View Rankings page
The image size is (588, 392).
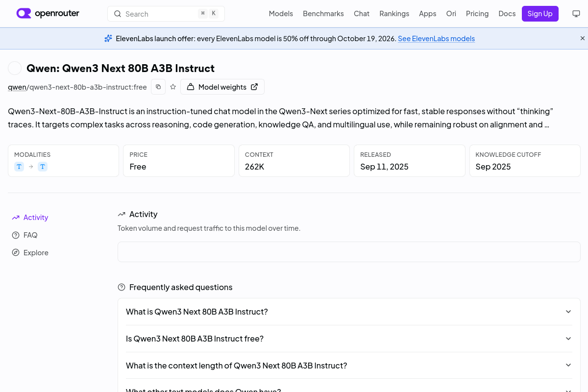pyautogui.click(x=394, y=14)
